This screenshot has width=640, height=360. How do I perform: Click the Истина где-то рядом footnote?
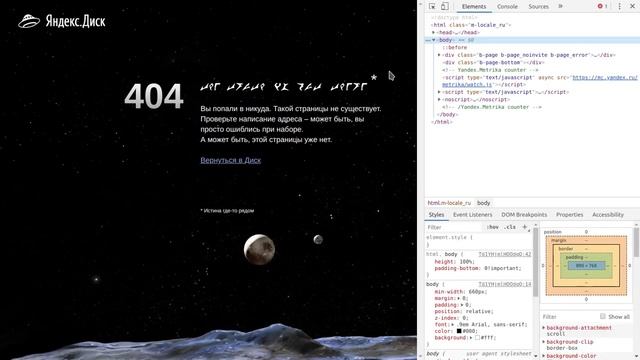point(227,211)
